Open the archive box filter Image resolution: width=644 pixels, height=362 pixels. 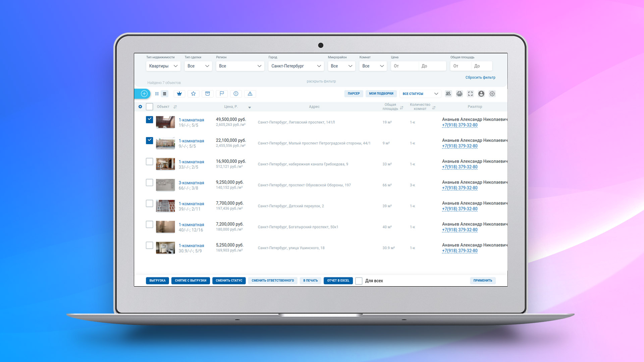[x=208, y=94]
